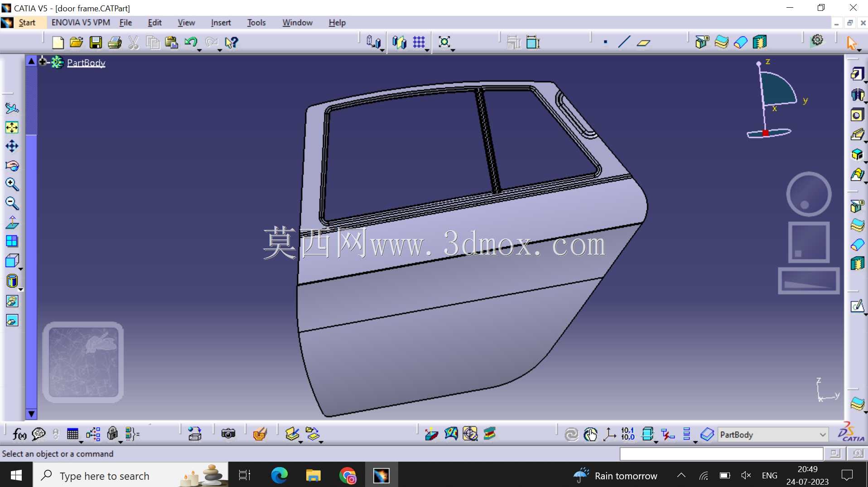868x487 pixels.
Task: Click the Copy icon
Action: click(153, 43)
